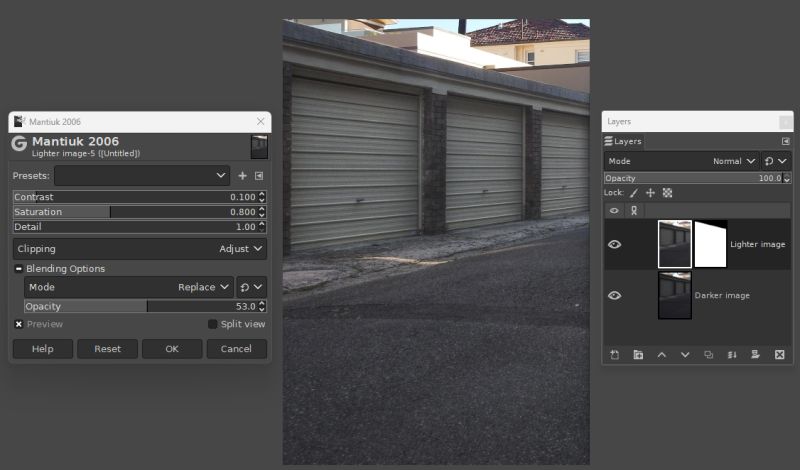Click the Mantiuk dialog preview thumbnail

point(259,147)
